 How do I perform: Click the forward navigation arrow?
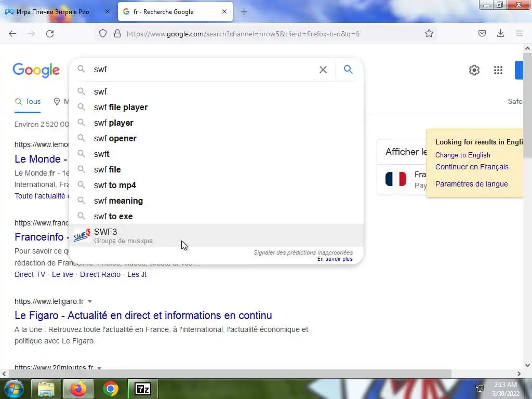click(x=31, y=34)
